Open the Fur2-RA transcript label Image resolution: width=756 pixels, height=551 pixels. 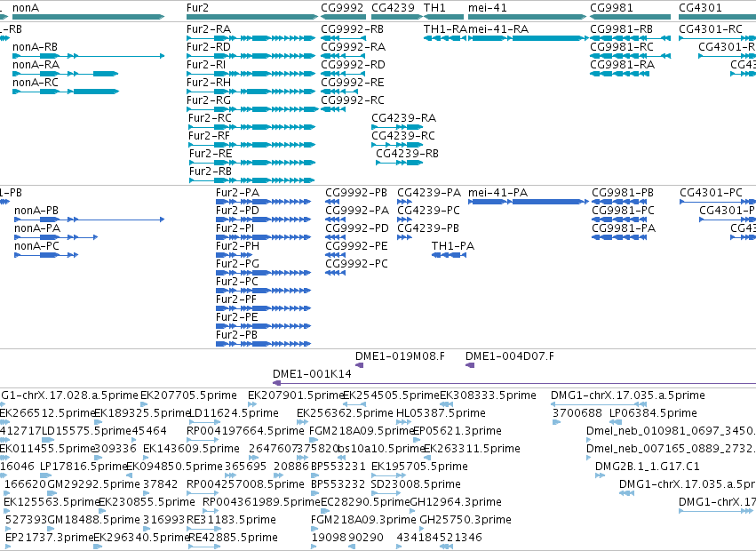[209, 29]
